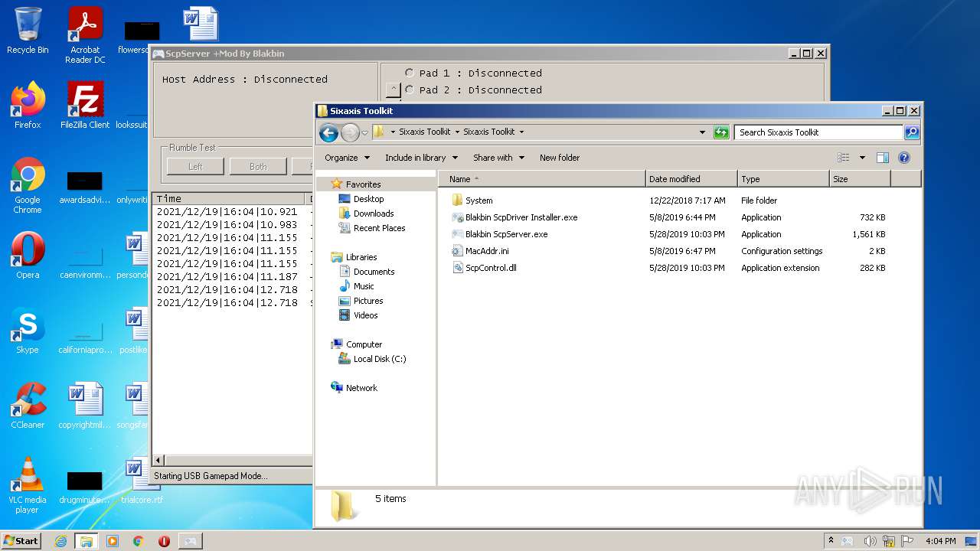This screenshot has width=980, height=551.
Task: Open the System folder icon
Action: tap(457, 201)
